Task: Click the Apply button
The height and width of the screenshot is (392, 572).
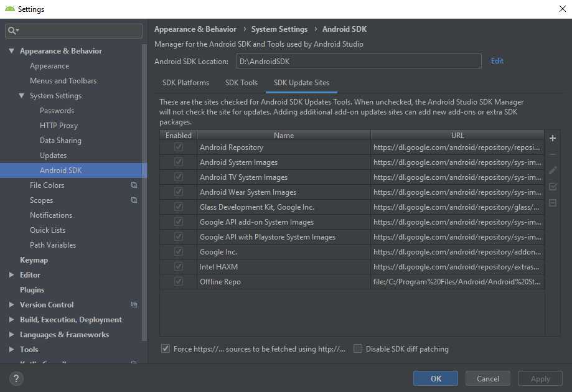Action: (x=540, y=378)
